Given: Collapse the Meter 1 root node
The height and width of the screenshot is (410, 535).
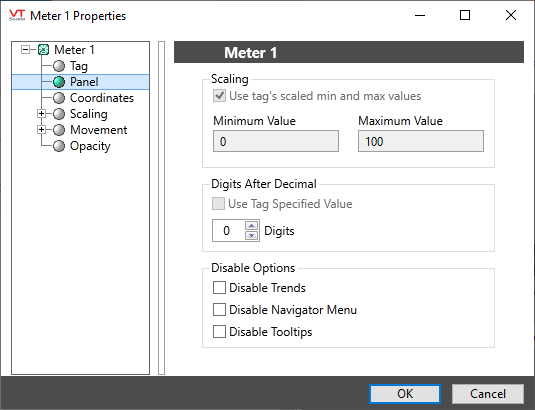Looking at the screenshot, I should pyautogui.click(x=25, y=50).
